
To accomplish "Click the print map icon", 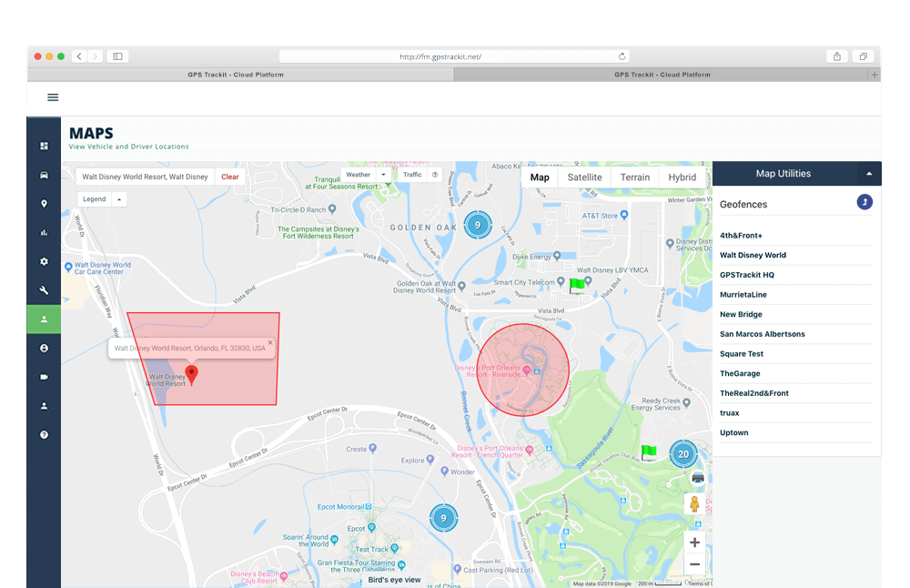I will [698, 478].
